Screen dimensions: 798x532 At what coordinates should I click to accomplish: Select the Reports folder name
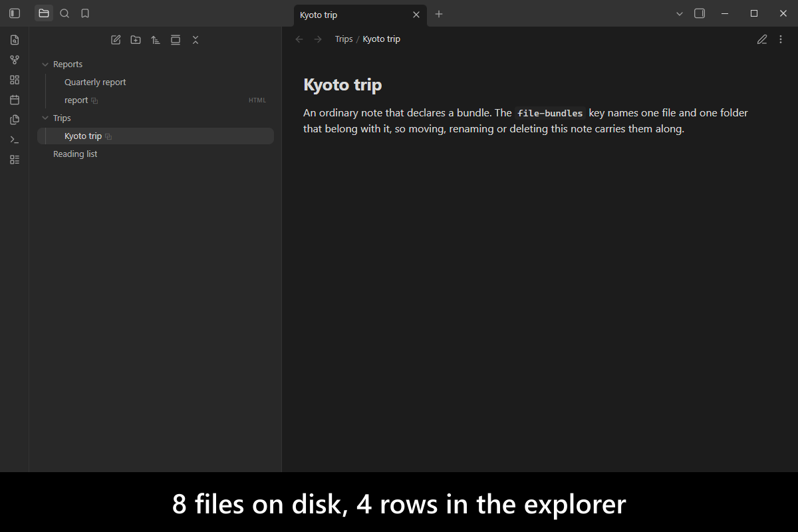[x=68, y=65]
